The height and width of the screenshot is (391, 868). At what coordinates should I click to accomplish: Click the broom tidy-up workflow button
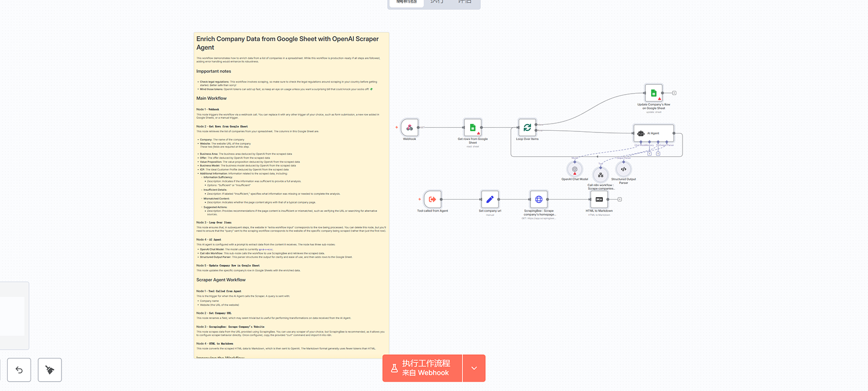[x=50, y=370]
